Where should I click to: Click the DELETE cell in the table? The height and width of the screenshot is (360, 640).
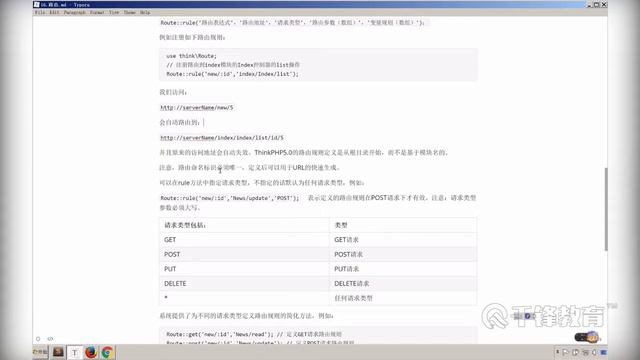pyautogui.click(x=244, y=284)
